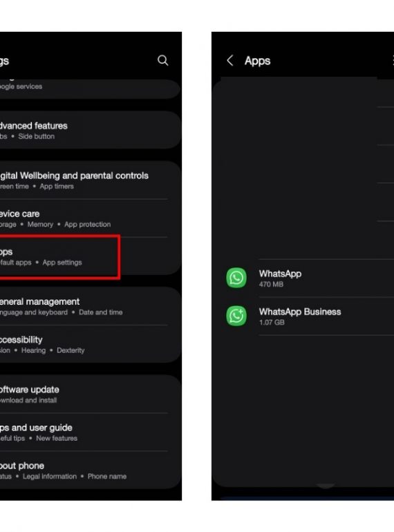Tap the App settings subtitle text
The height and width of the screenshot is (532, 394).
pos(62,263)
